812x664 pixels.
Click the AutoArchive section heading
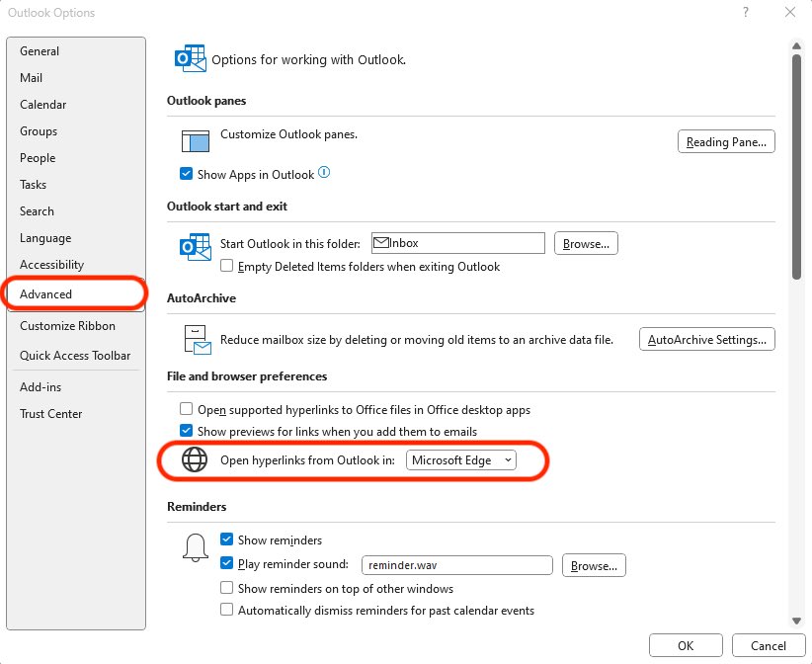point(201,297)
